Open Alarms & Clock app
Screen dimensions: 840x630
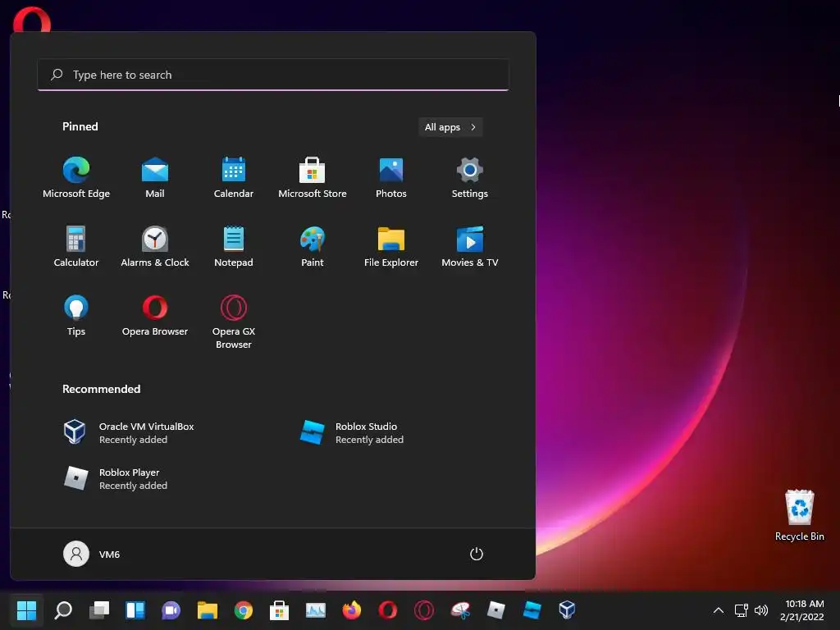click(155, 247)
